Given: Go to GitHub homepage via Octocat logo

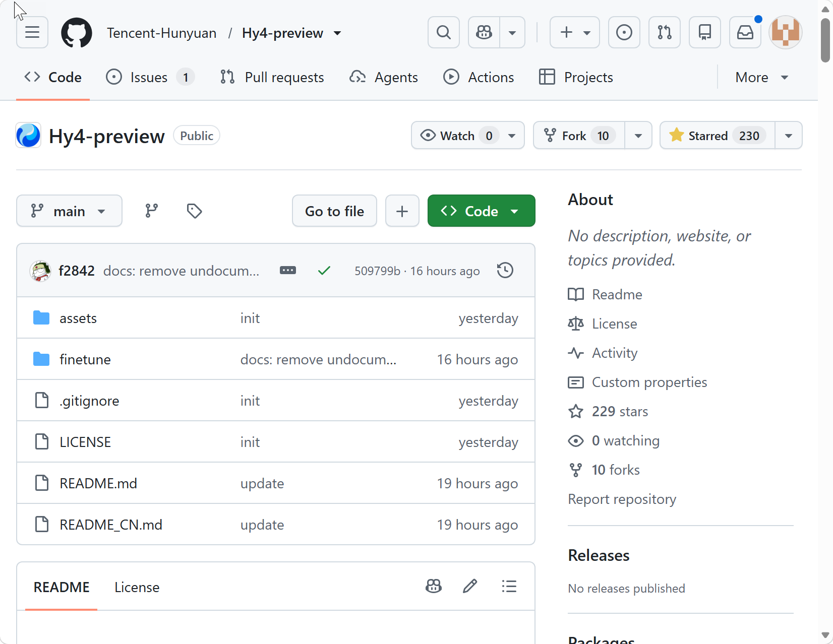Looking at the screenshot, I should pos(77,33).
